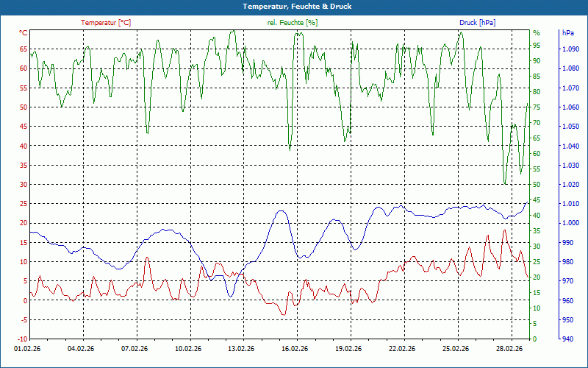Select the green legend label "rel. Feuchte [%]"
The height and width of the screenshot is (368, 588).
[x=293, y=23]
